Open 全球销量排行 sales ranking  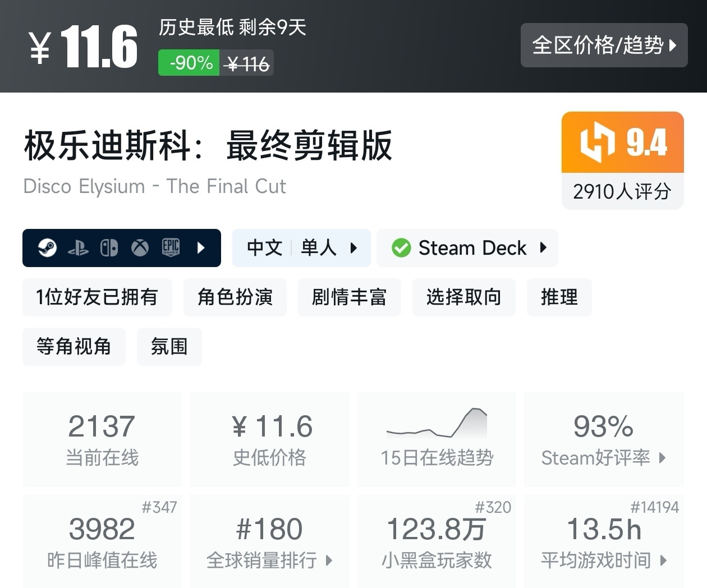269,559
